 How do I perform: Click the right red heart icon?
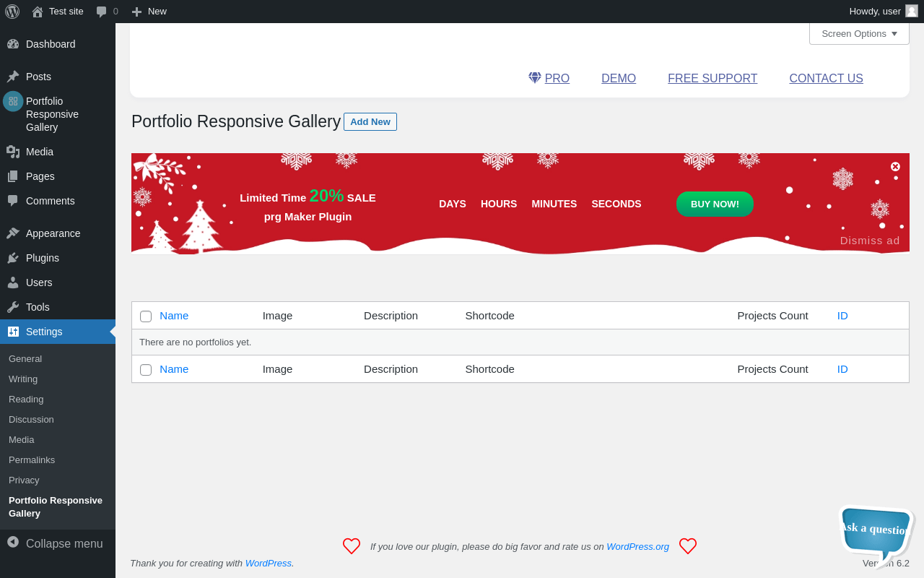[x=688, y=546]
